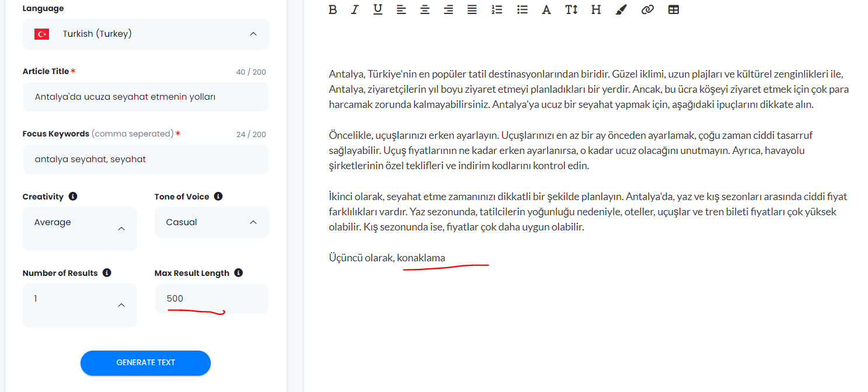Click the first paragraph starting "Antalya, Türkiye'nin"
Image resolution: width=868 pixels, height=392 pixels.
tap(588, 90)
